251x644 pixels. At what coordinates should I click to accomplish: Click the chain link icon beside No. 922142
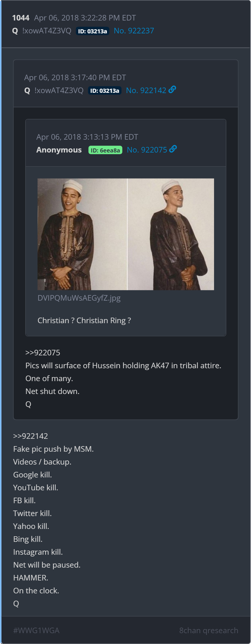point(172,89)
